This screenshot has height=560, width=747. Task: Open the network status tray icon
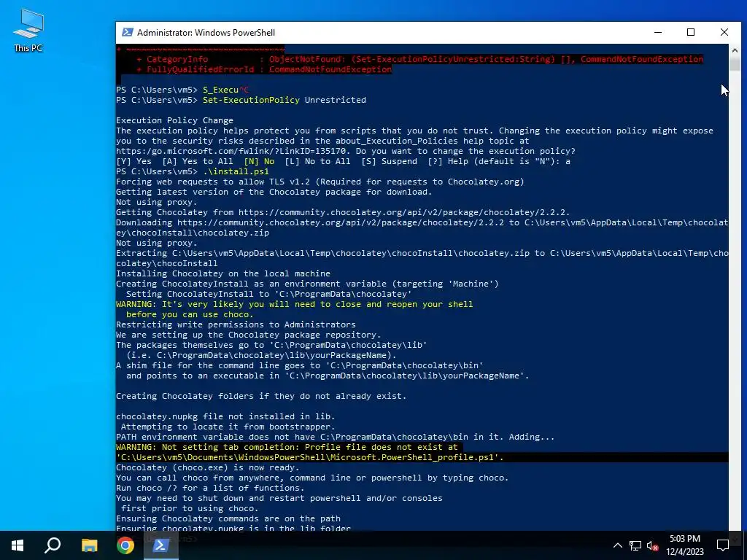pos(635,545)
